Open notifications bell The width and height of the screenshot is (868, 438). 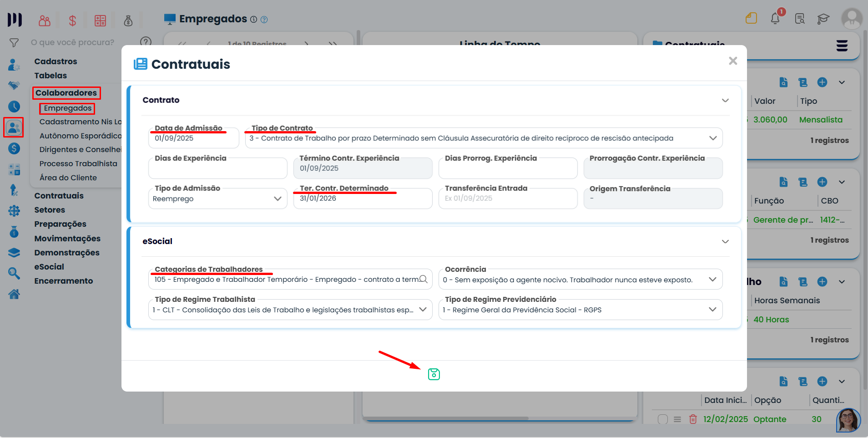coord(776,18)
